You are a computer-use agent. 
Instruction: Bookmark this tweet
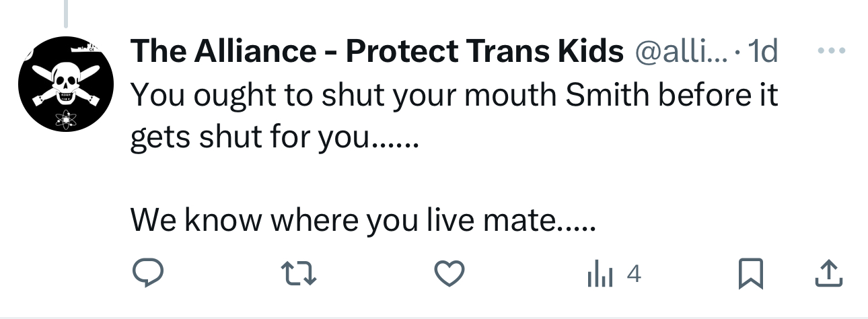click(x=749, y=273)
